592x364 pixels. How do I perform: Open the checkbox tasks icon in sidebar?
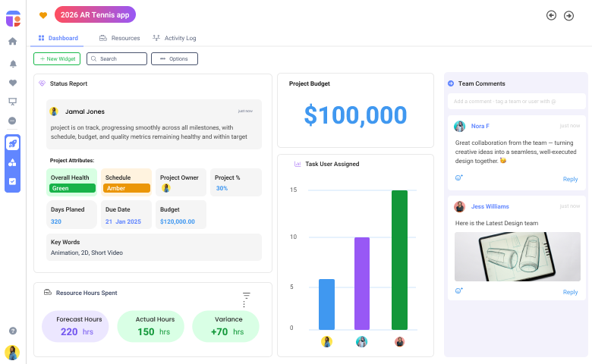click(12, 181)
